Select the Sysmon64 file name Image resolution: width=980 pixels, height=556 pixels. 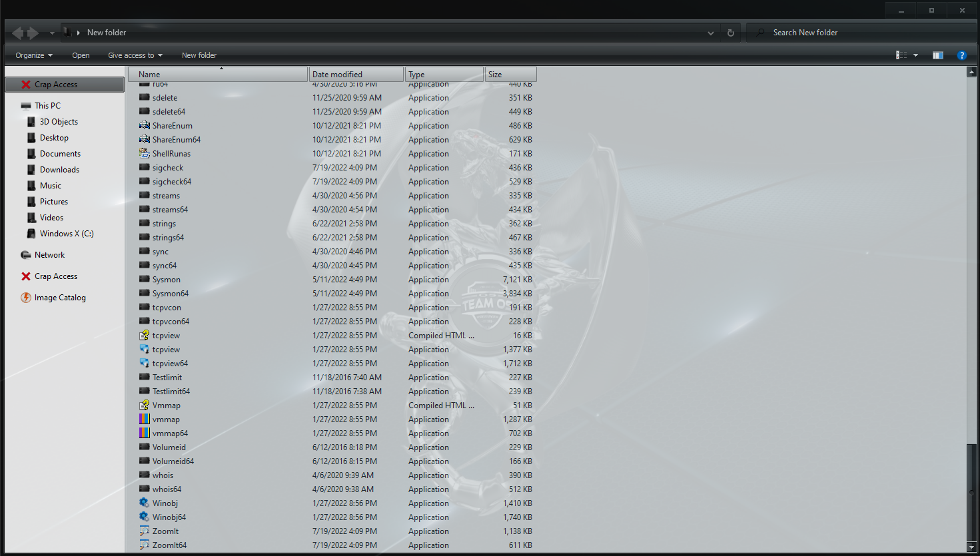coord(171,294)
